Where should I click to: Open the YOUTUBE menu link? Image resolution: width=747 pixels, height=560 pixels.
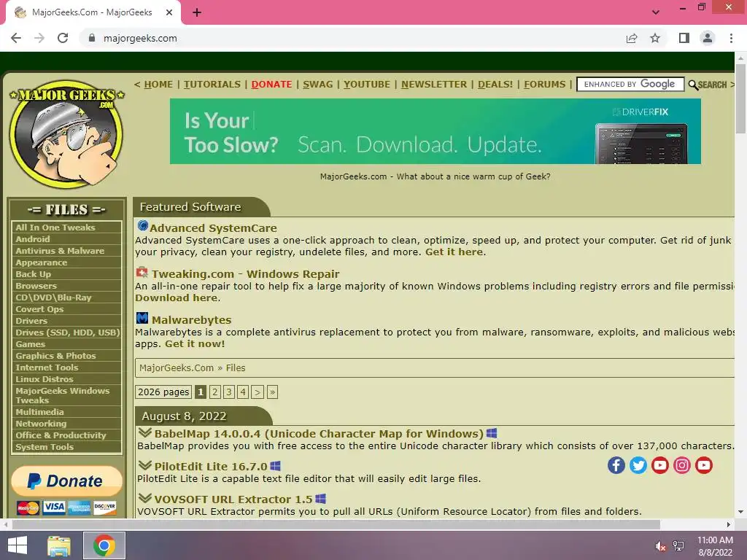(367, 85)
